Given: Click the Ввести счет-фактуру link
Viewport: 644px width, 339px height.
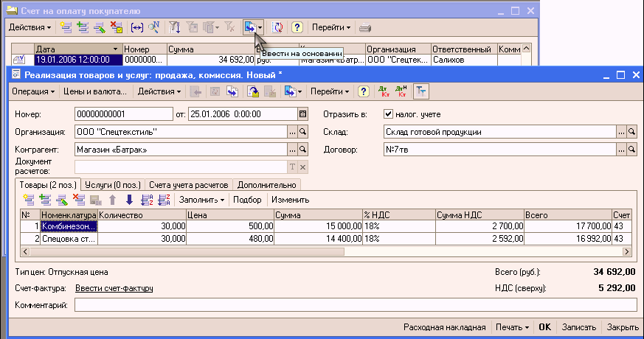Looking at the screenshot, I should 114,289.
